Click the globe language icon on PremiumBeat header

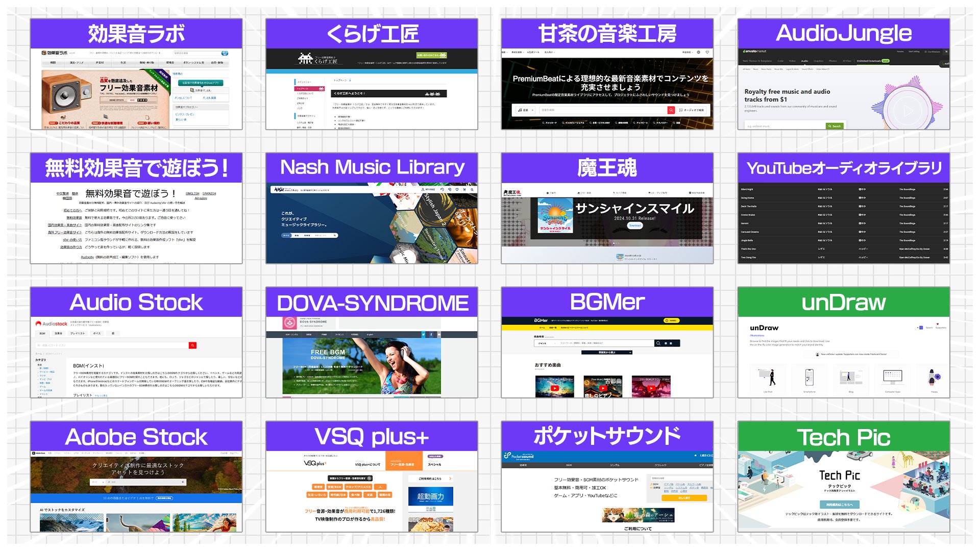pos(698,52)
